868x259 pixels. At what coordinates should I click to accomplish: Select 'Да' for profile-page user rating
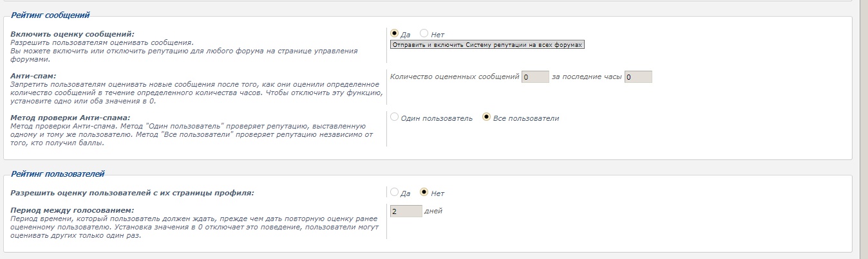click(x=395, y=192)
